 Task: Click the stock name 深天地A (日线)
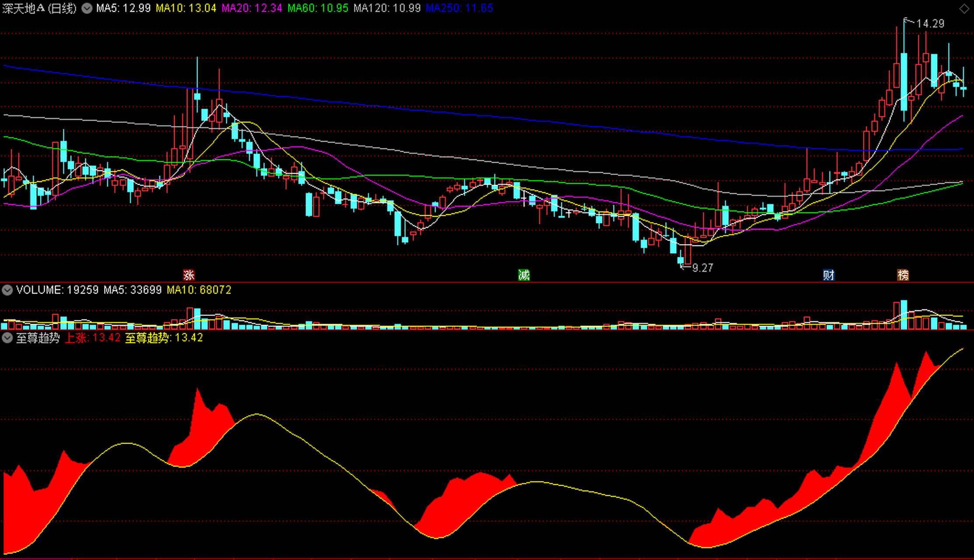39,8
